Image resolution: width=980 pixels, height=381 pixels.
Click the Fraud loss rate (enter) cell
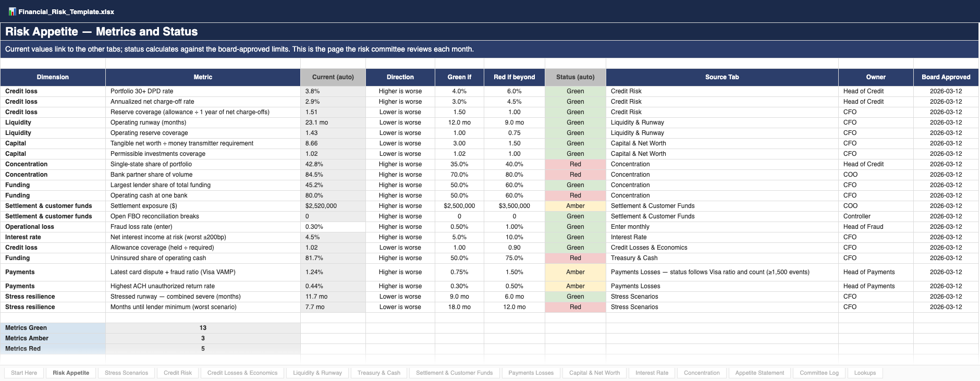click(x=203, y=227)
